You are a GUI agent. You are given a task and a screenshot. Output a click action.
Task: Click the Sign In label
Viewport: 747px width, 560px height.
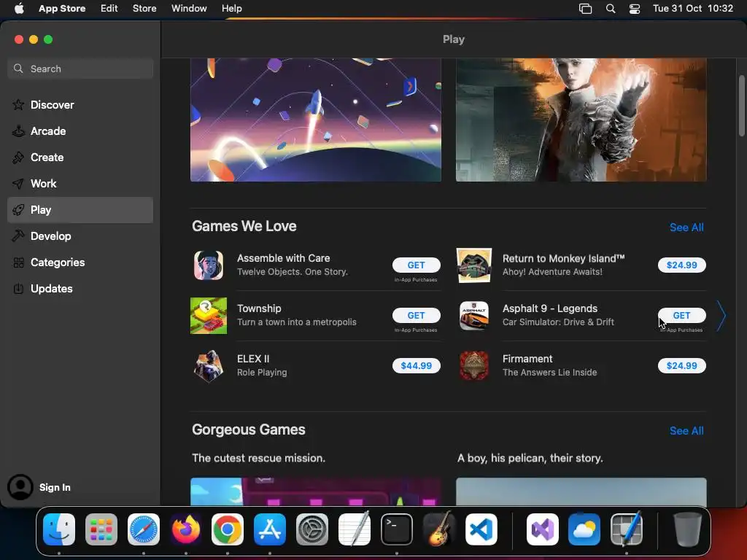[x=55, y=488]
